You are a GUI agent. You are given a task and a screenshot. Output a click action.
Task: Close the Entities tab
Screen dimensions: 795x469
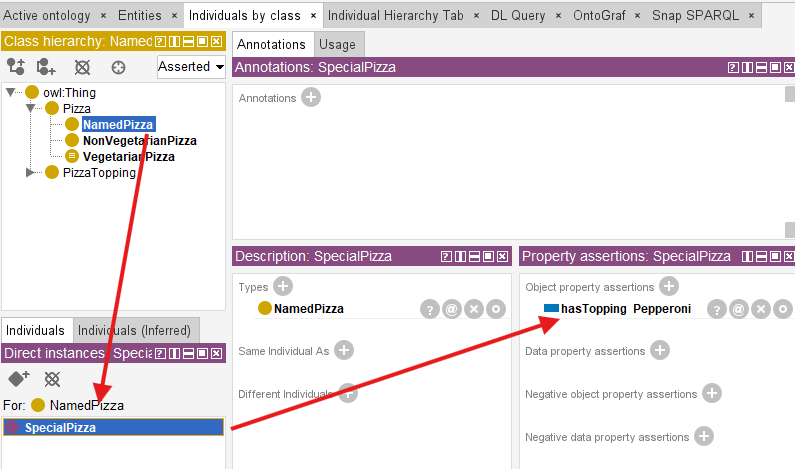pos(174,16)
